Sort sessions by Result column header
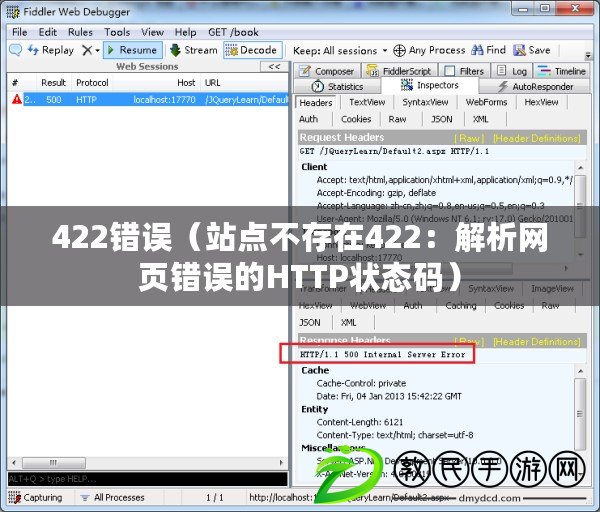600x512 pixels. (x=53, y=83)
